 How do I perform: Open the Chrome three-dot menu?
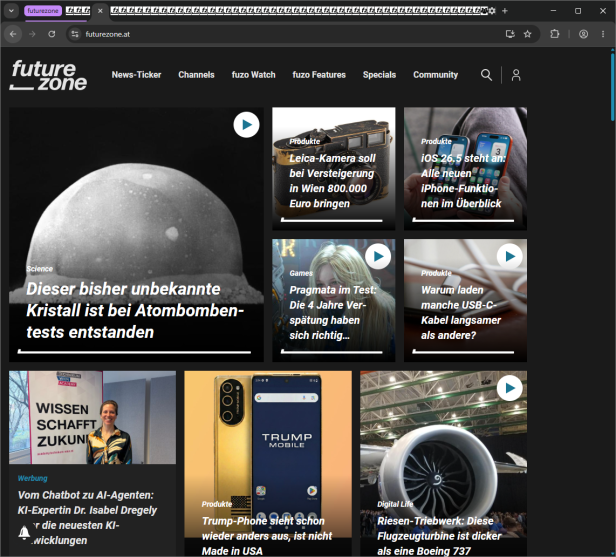[603, 34]
